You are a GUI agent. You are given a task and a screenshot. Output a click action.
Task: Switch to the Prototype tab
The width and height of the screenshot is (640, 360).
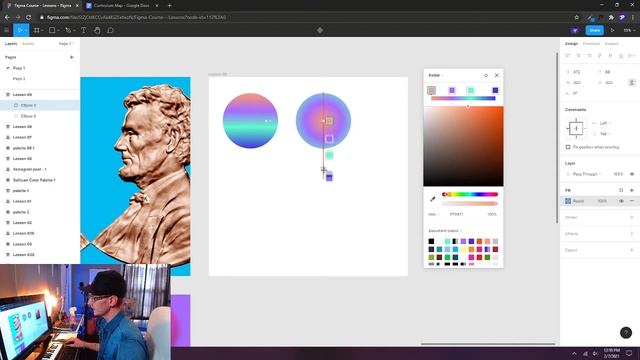coord(591,44)
